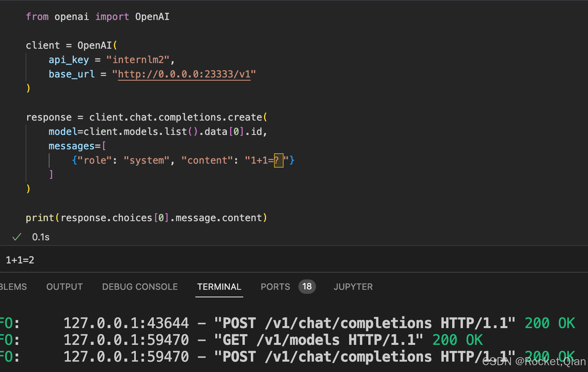Screen dimensions: 588x372
Task: Click the "content" key string
Action: [207, 160]
